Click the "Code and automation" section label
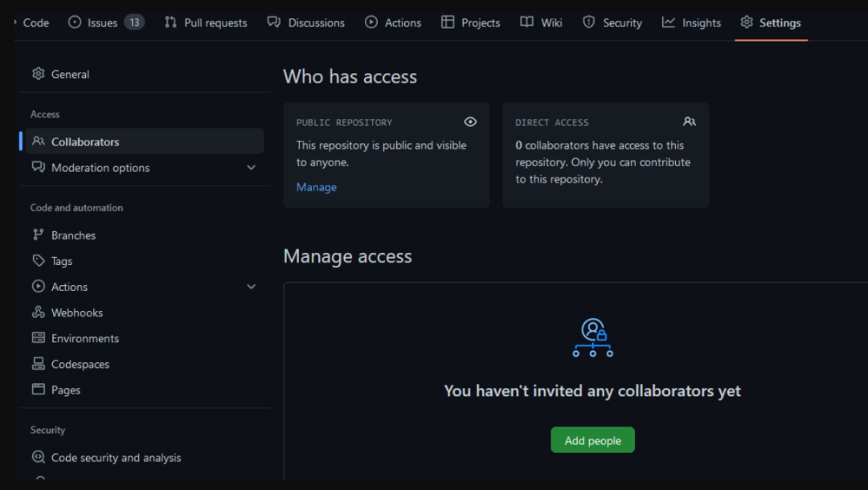Screen dimensions: 868x490 76,208
